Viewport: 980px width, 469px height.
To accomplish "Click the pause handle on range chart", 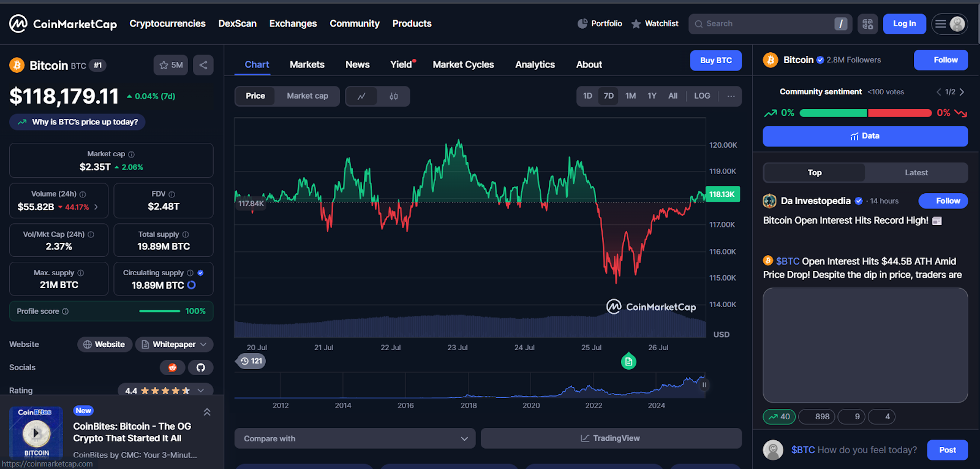I will click(704, 385).
